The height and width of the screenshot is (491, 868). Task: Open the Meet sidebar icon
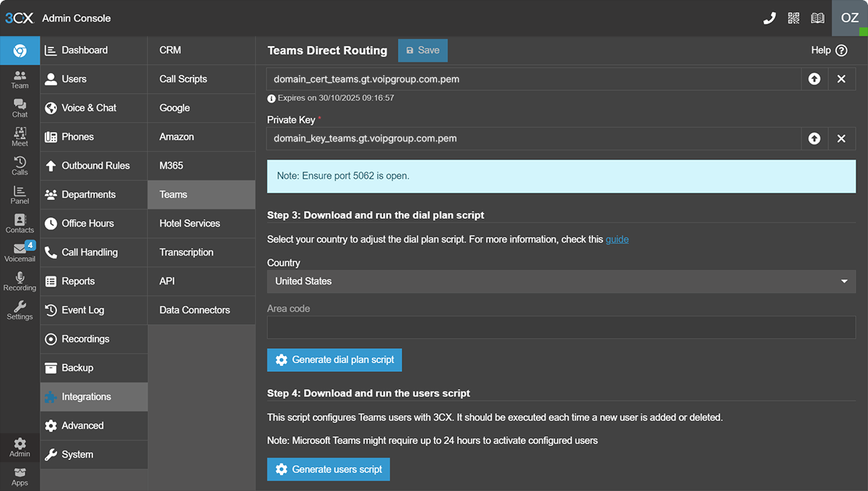pos(19,136)
